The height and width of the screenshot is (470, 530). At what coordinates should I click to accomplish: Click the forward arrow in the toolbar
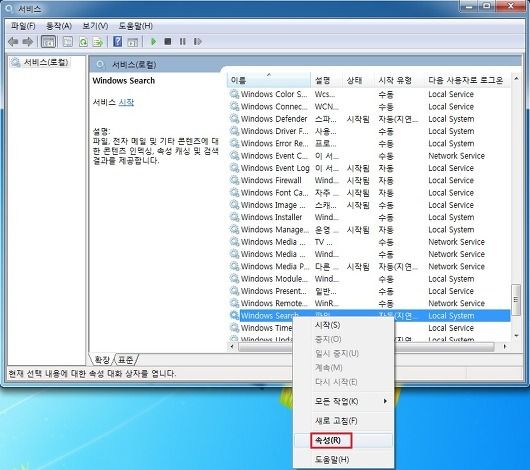(x=28, y=42)
